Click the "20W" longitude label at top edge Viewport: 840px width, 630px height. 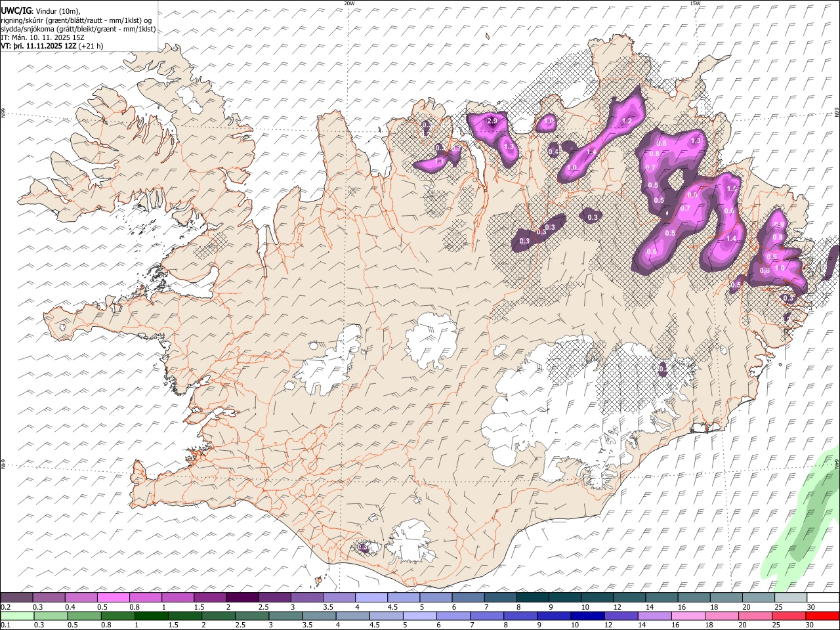tap(349, 3)
